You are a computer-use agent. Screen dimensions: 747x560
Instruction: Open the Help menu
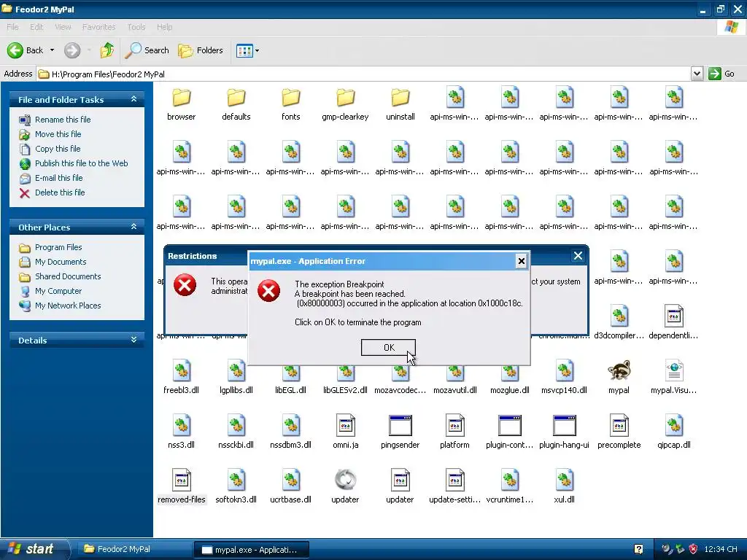[164, 27]
